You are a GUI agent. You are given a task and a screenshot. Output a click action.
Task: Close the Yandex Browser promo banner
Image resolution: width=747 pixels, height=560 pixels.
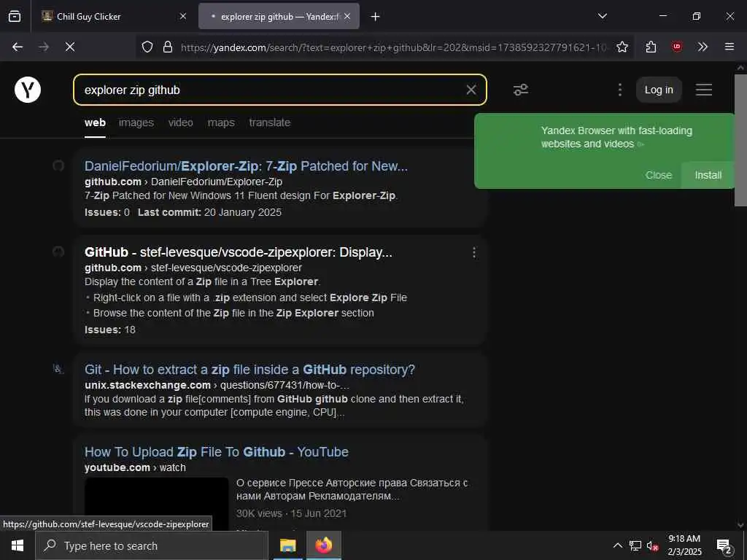coord(659,175)
